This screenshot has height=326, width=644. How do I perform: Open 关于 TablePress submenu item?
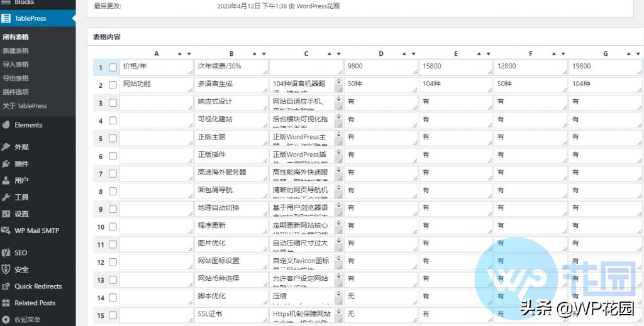tap(25, 106)
